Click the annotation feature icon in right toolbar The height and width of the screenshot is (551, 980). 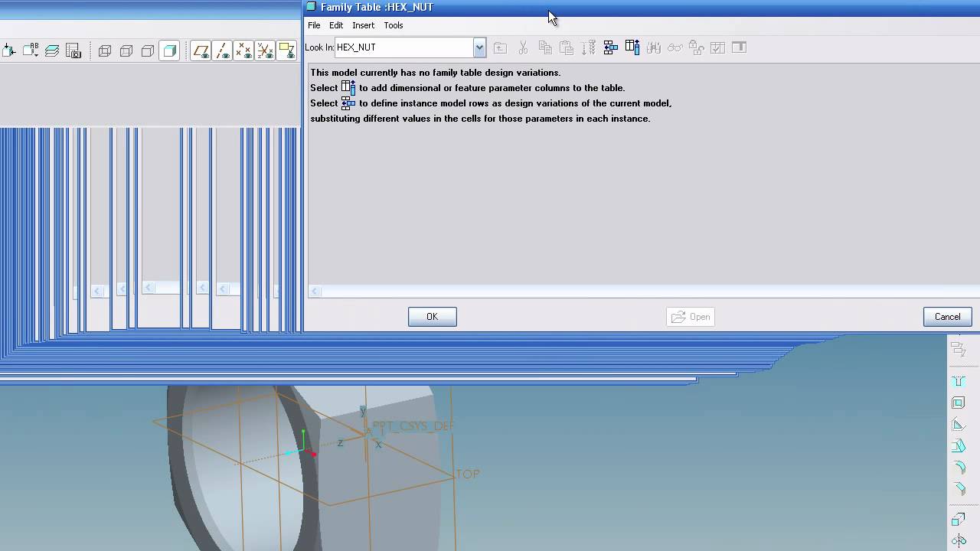[x=958, y=350]
